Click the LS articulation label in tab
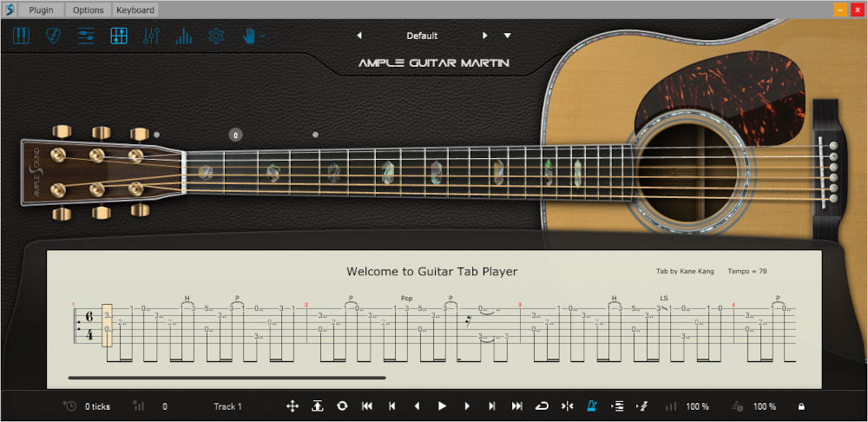 pyautogui.click(x=664, y=299)
